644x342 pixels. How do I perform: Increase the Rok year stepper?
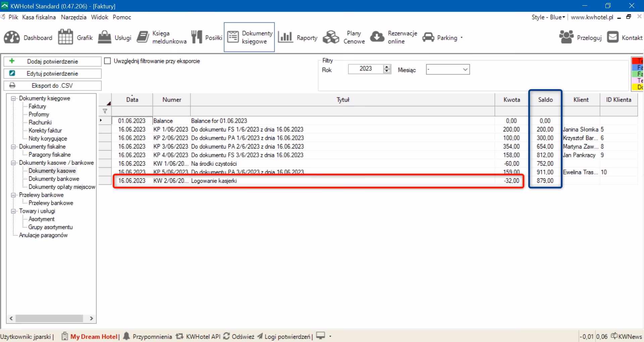[x=387, y=67]
